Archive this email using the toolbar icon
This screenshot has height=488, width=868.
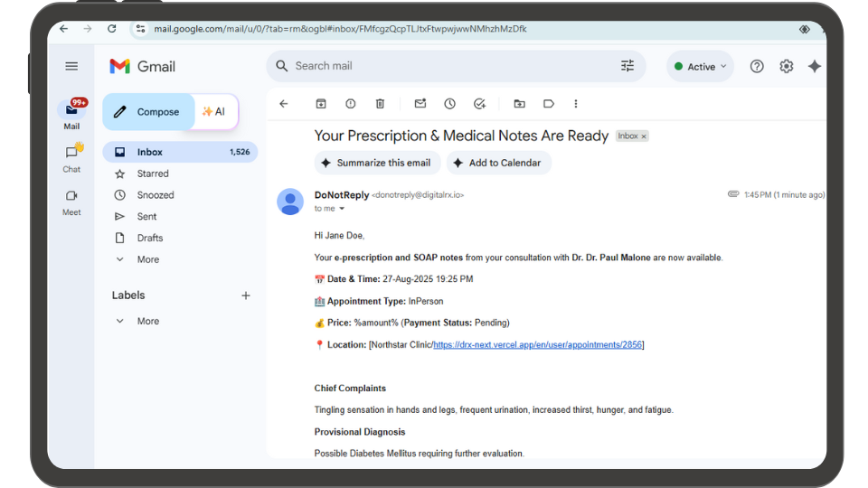(320, 104)
